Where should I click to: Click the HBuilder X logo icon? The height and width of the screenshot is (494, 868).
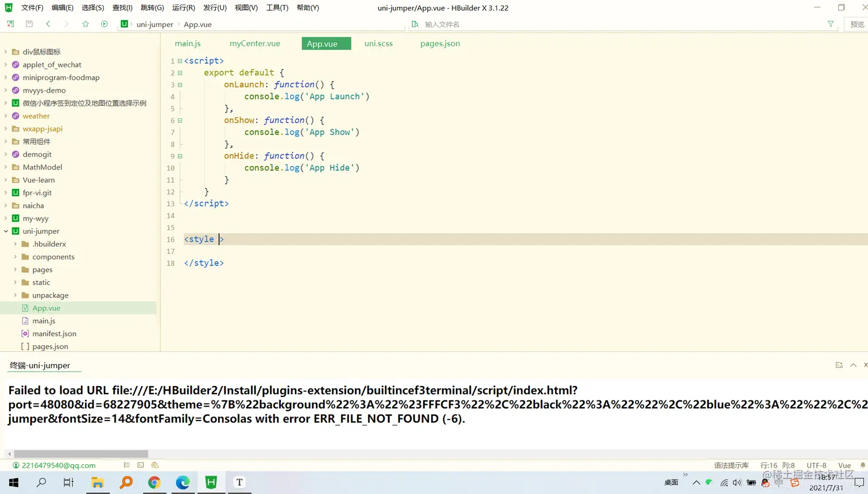coord(9,7)
